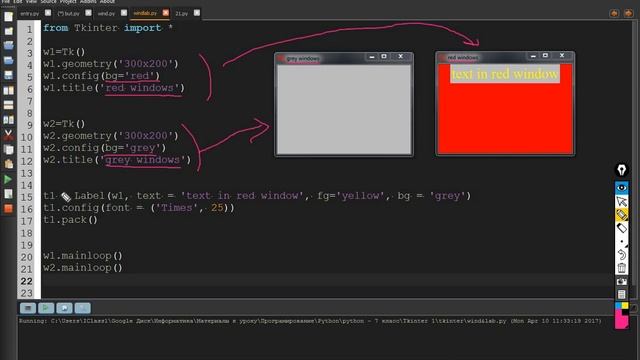The height and width of the screenshot is (360, 640).
Task: Click the new file icon in left sidebar
Action: (x=8, y=16)
